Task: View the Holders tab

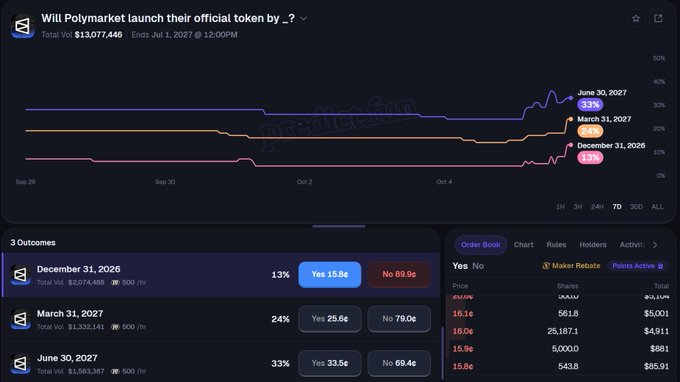Action: pos(593,245)
